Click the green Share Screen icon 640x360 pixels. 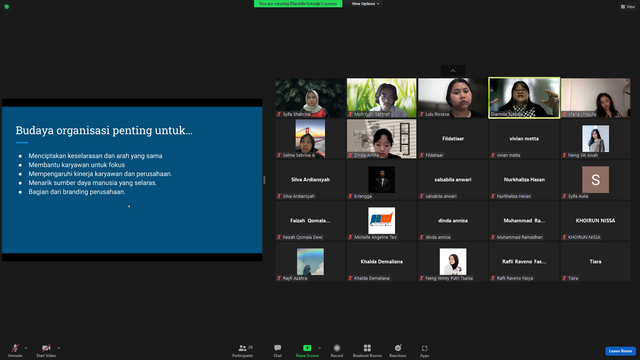point(307,348)
